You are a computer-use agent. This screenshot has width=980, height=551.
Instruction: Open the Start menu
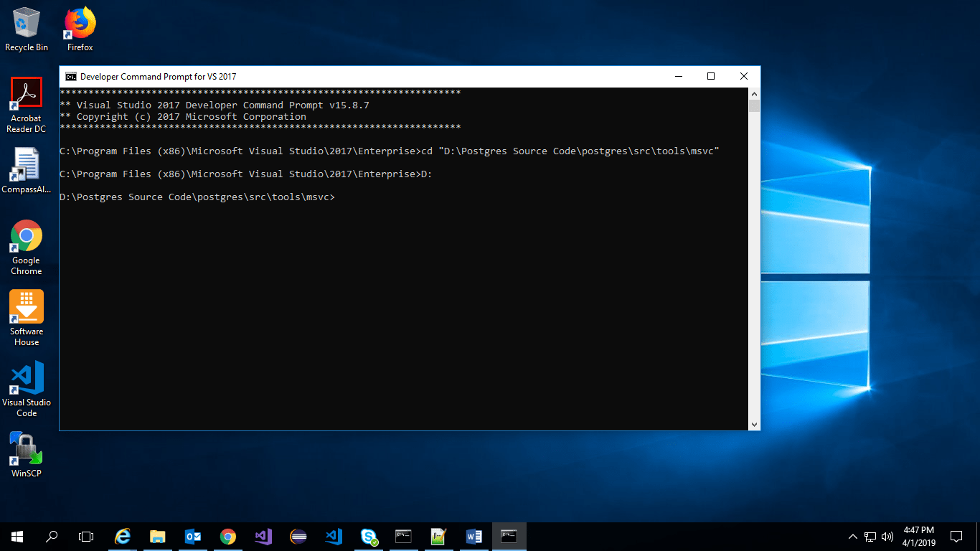point(16,536)
